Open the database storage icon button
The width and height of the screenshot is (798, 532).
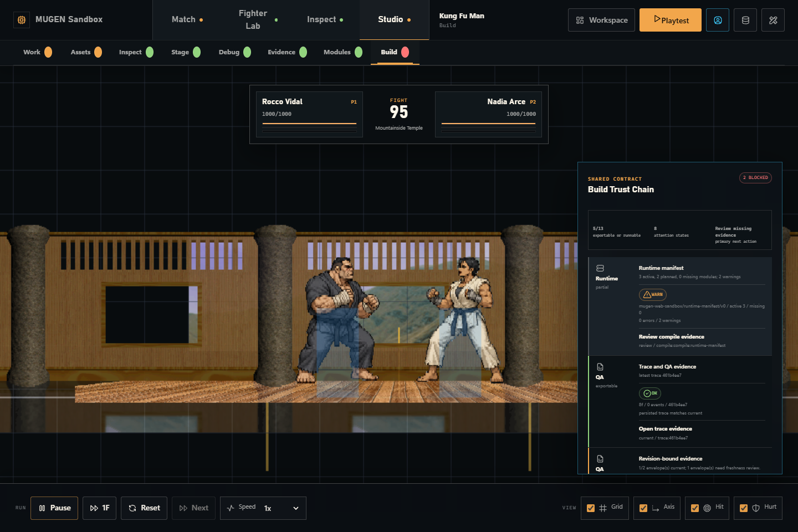coord(745,20)
